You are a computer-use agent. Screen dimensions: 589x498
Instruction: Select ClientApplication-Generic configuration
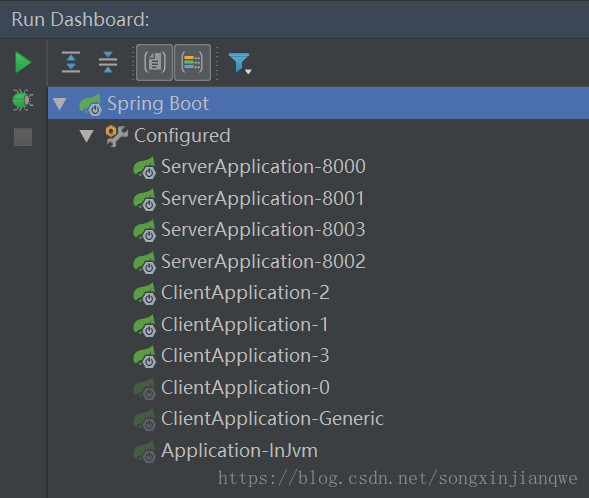272,419
